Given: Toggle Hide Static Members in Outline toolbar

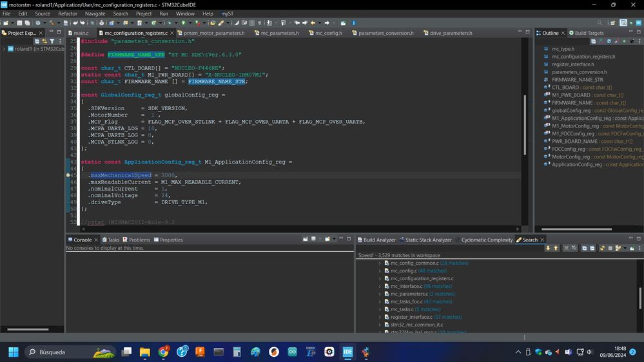Looking at the screenshot, I should [x=616, y=41].
